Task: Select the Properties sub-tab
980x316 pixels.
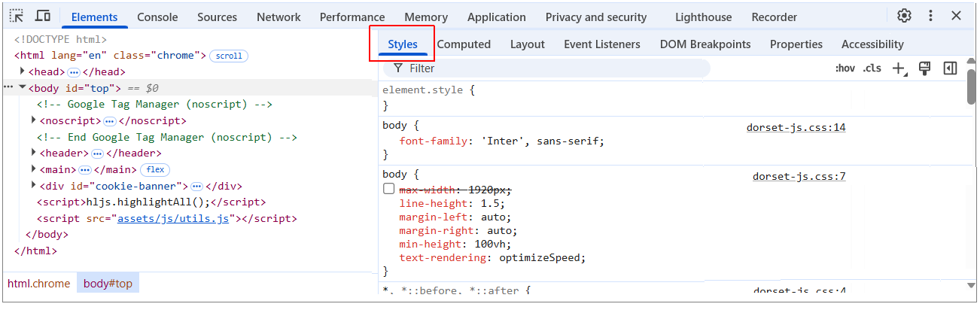Action: pyautogui.click(x=796, y=44)
